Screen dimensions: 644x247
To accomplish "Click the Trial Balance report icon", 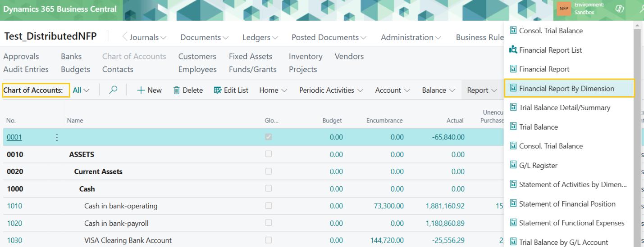I will coord(513,127).
